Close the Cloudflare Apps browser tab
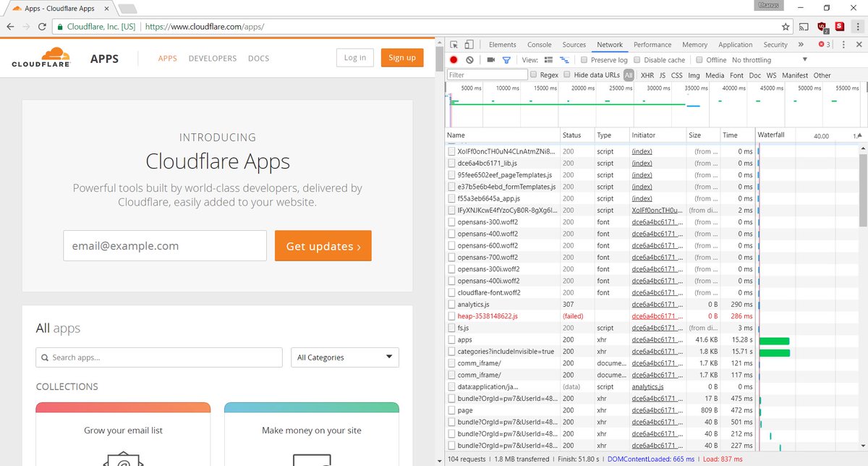868x466 pixels. 105,9
